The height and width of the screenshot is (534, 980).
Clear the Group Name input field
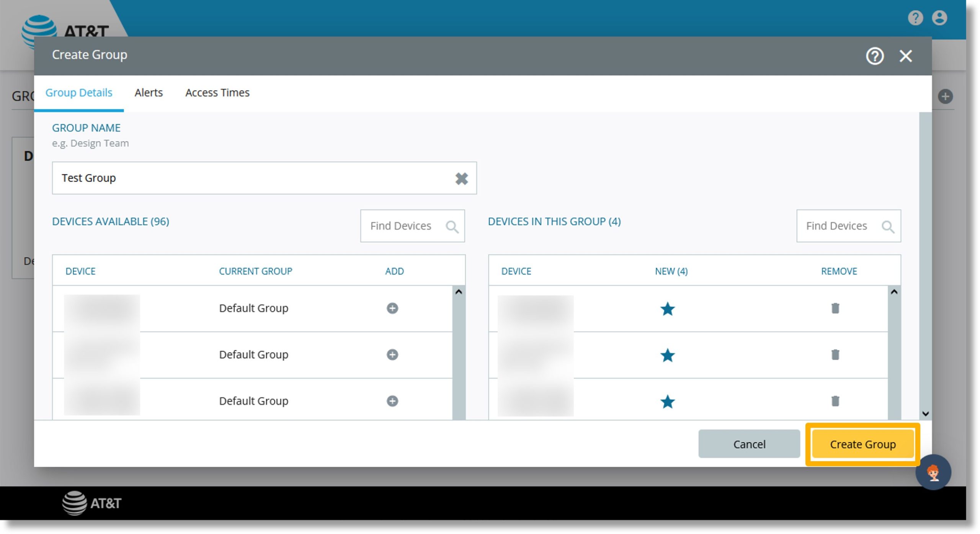click(460, 178)
